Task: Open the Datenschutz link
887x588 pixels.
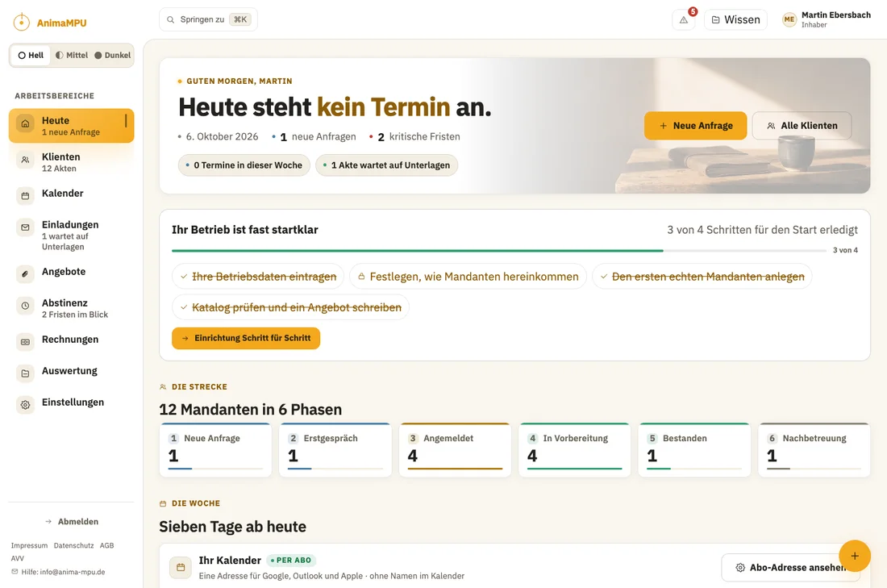Action: click(x=73, y=545)
